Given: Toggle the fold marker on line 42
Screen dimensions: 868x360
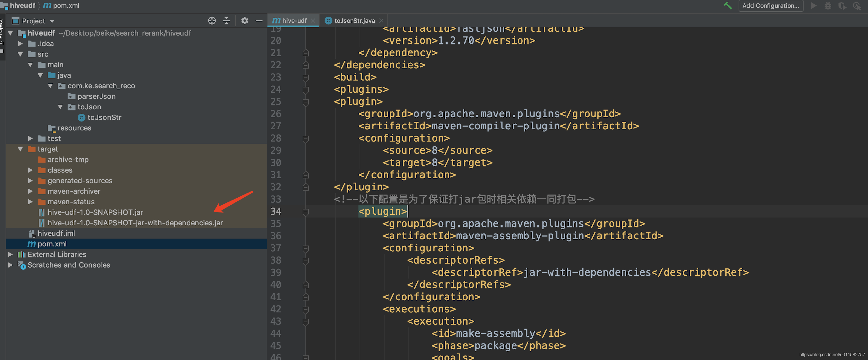Looking at the screenshot, I should click(305, 310).
